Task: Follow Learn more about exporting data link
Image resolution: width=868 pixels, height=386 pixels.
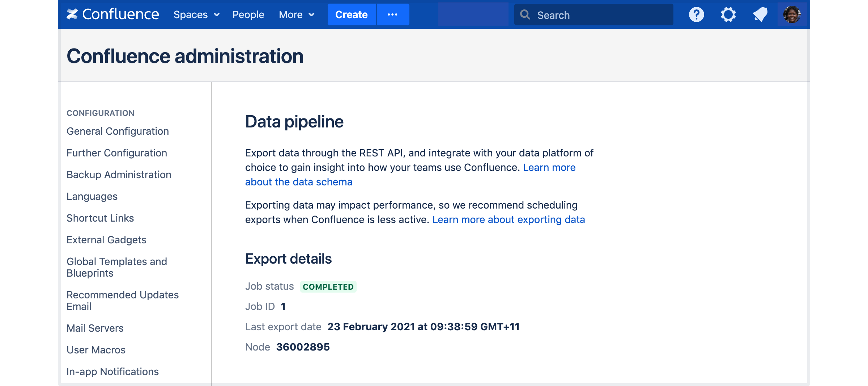Action: (509, 219)
